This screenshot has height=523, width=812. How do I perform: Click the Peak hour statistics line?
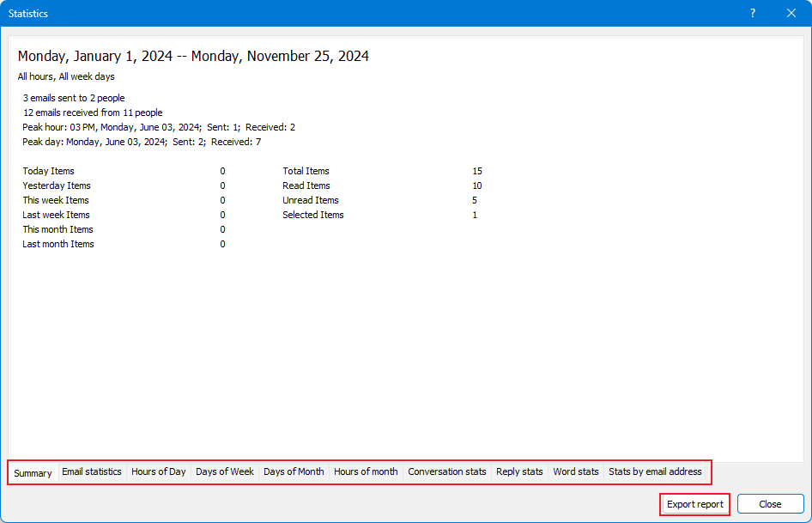tap(159, 127)
